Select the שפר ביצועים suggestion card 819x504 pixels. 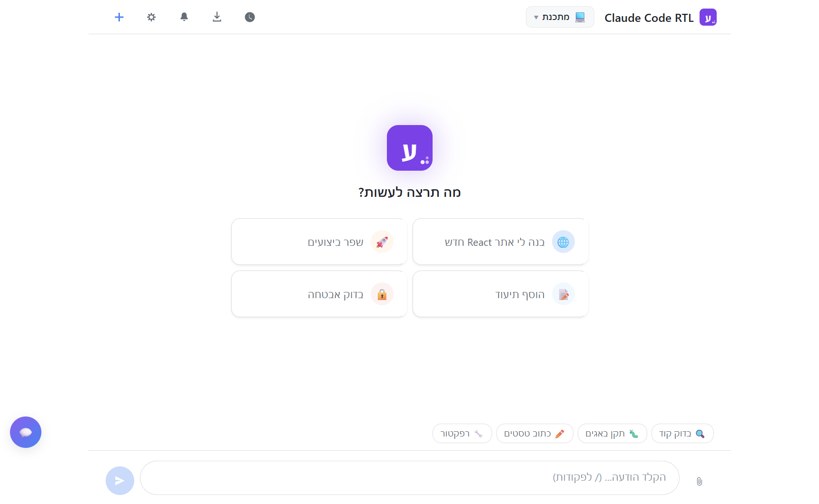[x=319, y=242]
